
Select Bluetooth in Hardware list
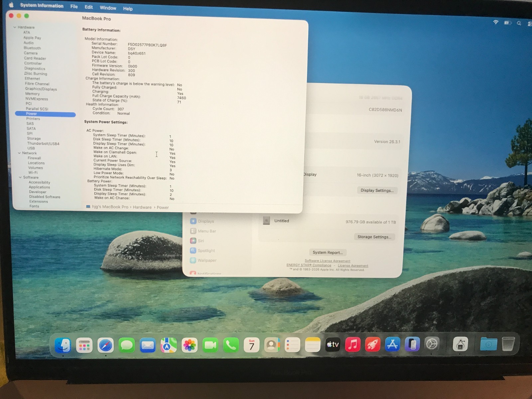pos(32,48)
